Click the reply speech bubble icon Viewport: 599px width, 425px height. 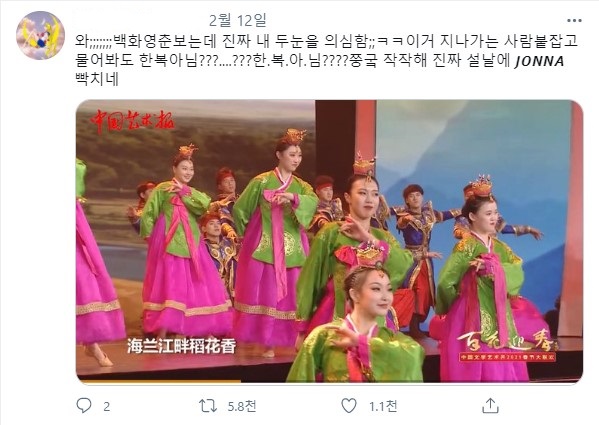click(84, 406)
